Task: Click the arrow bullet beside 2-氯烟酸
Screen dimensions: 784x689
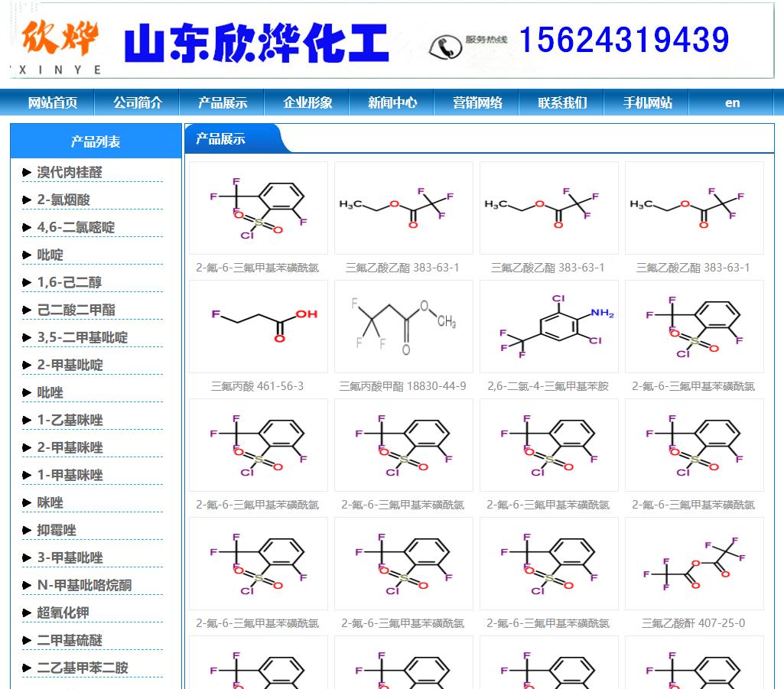Action: pos(28,200)
